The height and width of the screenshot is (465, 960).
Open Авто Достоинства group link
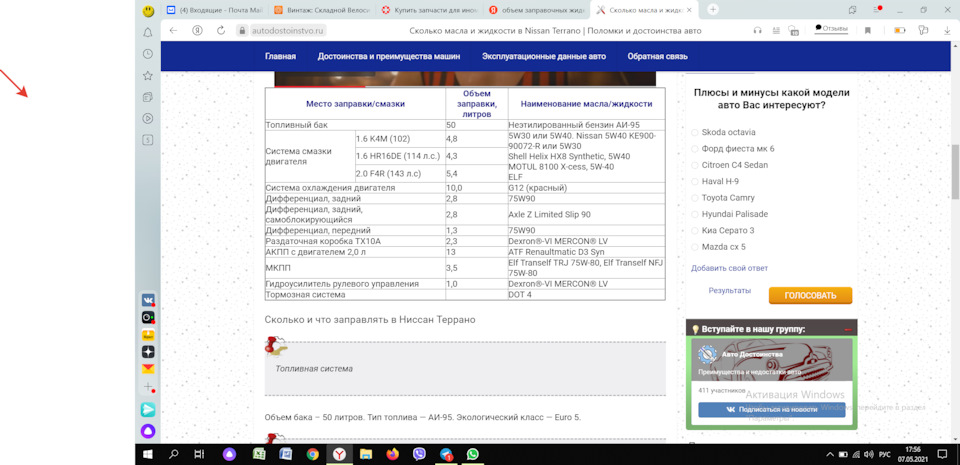point(752,354)
